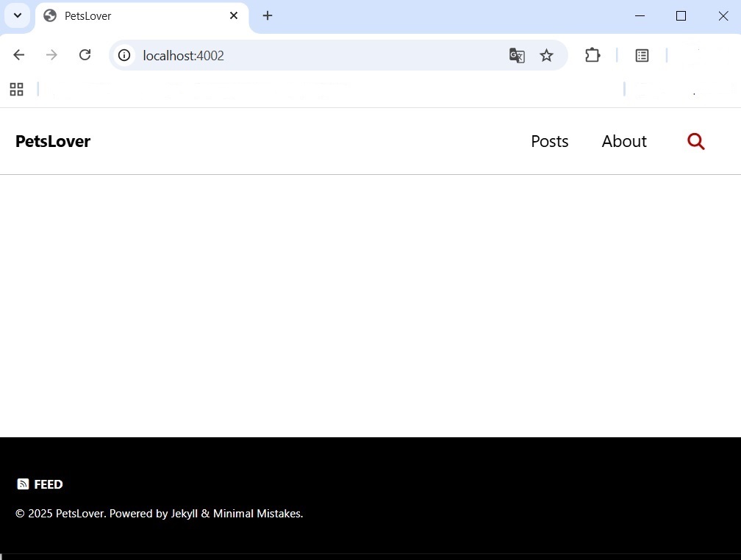Click the translate page icon in address bar

[517, 56]
